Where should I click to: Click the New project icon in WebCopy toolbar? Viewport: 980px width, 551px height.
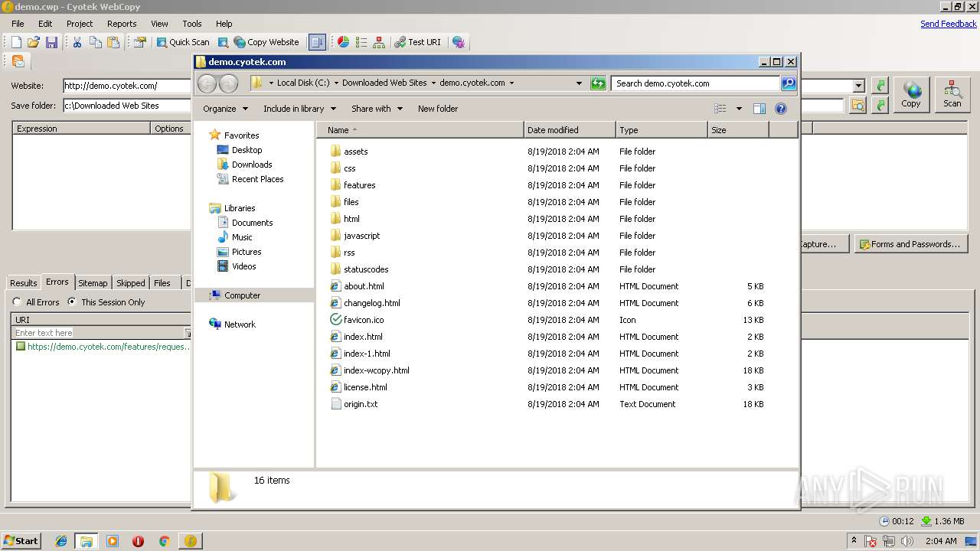[x=16, y=42]
